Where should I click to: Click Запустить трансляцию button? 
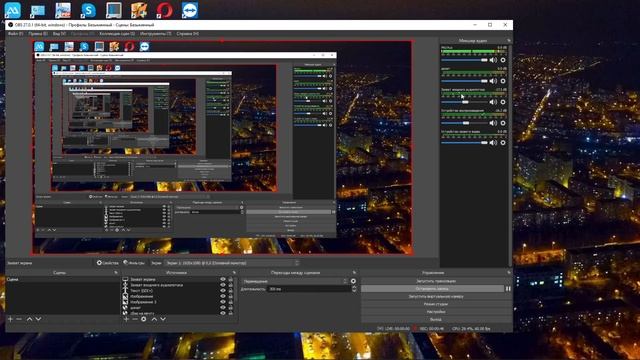436,281
